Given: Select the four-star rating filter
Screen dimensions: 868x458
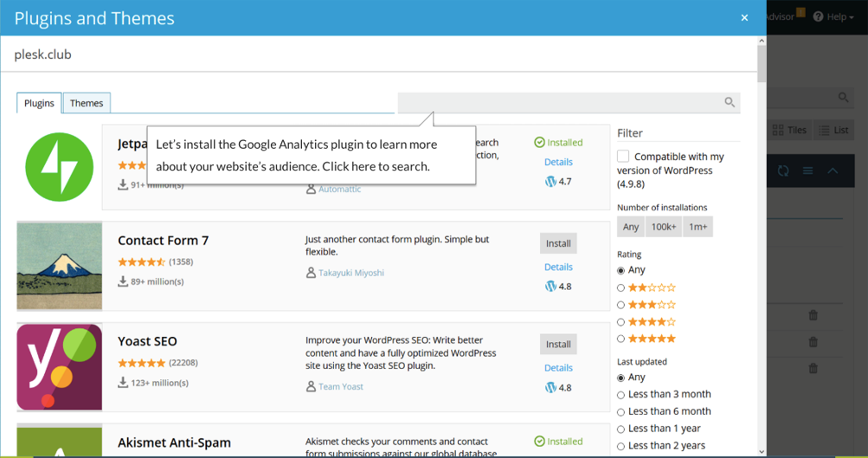Looking at the screenshot, I should [x=620, y=322].
